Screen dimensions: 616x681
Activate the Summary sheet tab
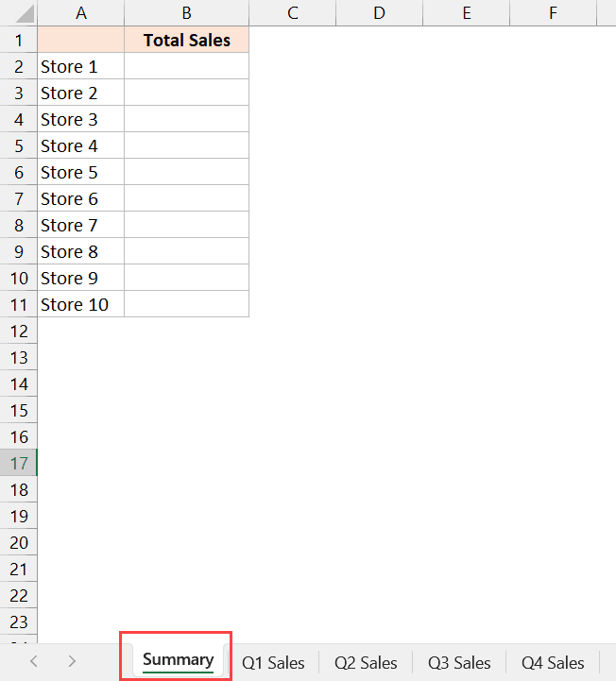[178, 659]
